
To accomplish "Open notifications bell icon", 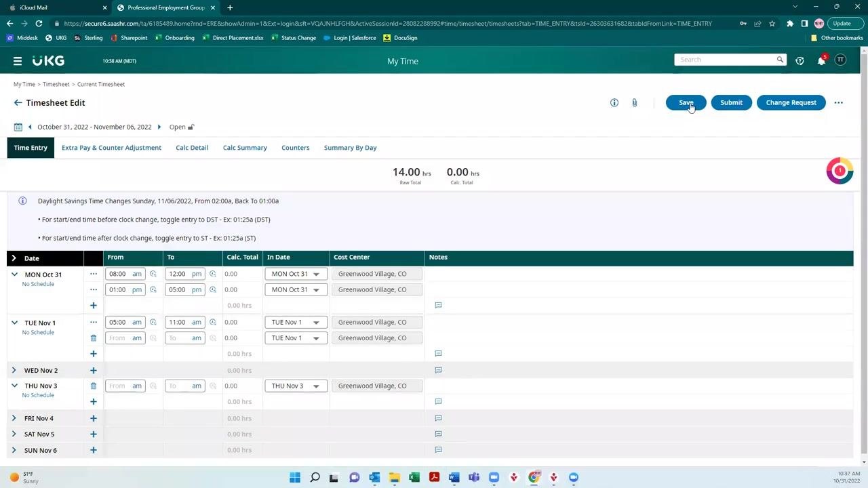I will 821,61.
